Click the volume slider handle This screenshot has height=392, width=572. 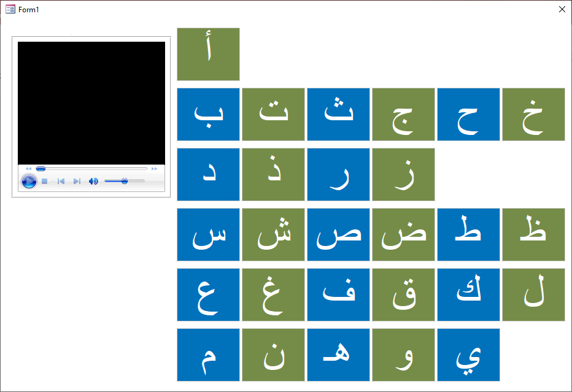[x=125, y=181]
